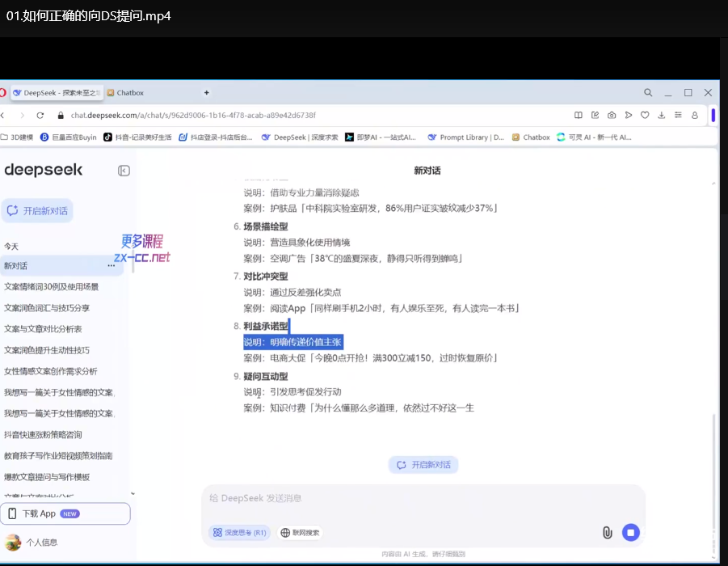Viewport: 728px width, 566px height.
Task: Click the 新对话 conversation title at top
Action: point(427,171)
